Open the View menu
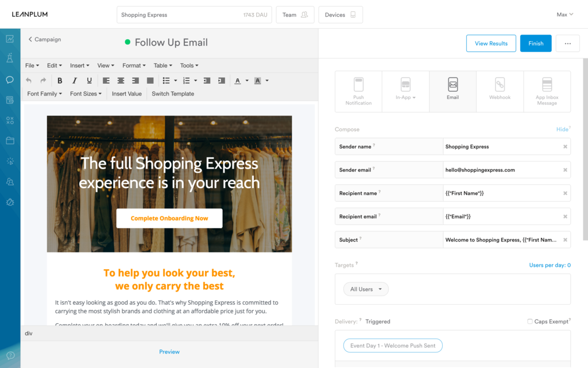Viewport: 588px width, 368px height. [x=106, y=66]
